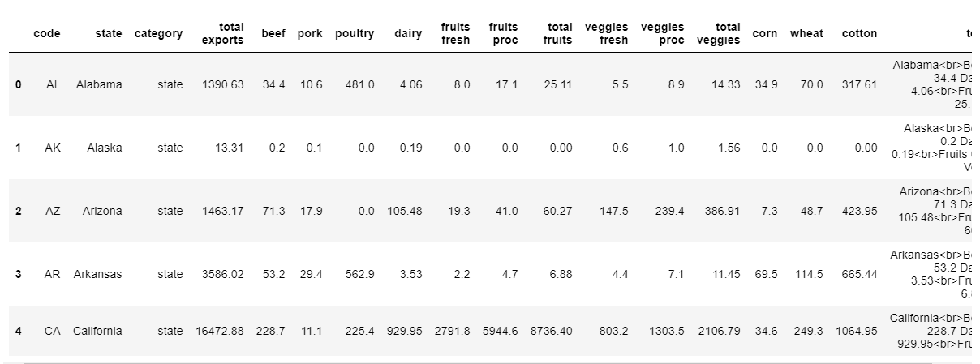Select the AZ code cell
Screen dimensions: 980x364
(x=53, y=211)
